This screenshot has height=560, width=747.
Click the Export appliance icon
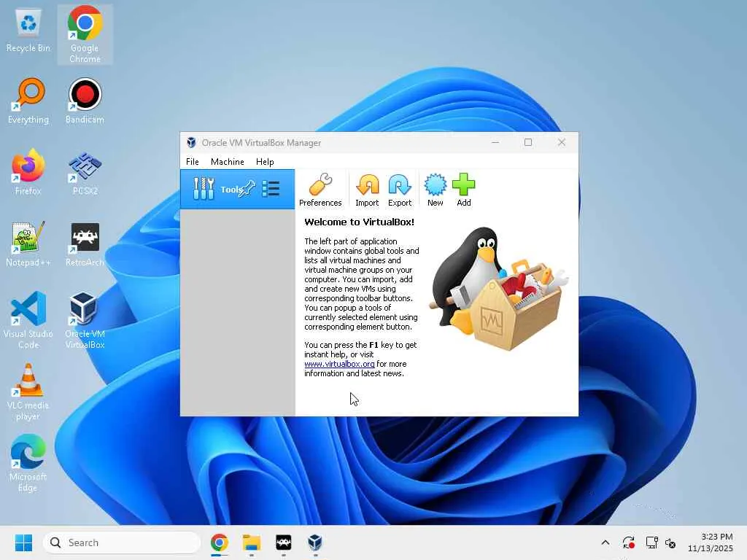click(399, 190)
